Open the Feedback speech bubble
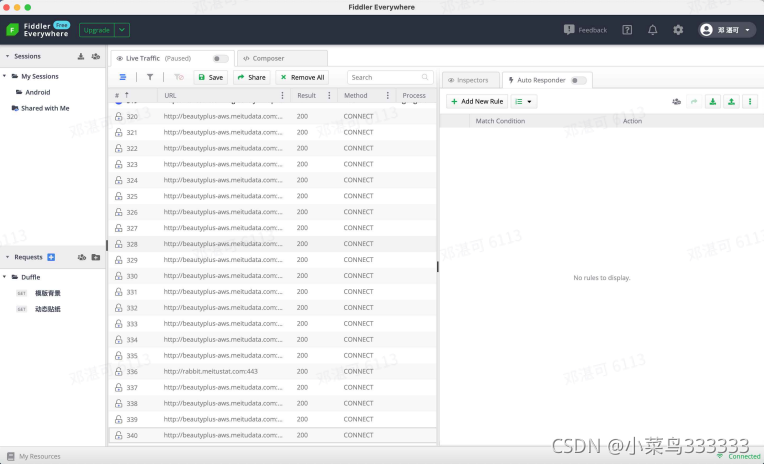Image resolution: width=764 pixels, height=464 pixels. click(x=569, y=30)
